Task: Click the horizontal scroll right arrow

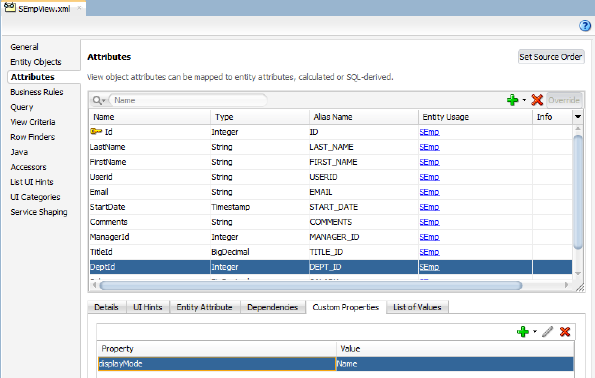Action: click(x=566, y=285)
